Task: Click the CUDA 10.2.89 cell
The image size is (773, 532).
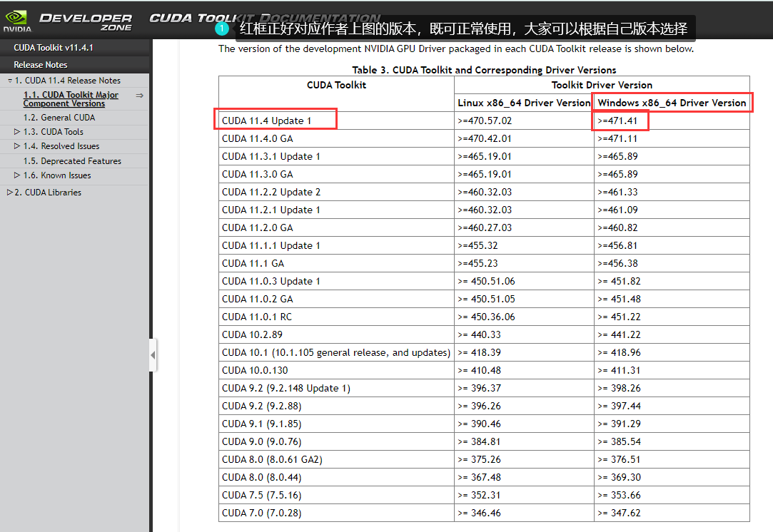Action: pos(336,334)
